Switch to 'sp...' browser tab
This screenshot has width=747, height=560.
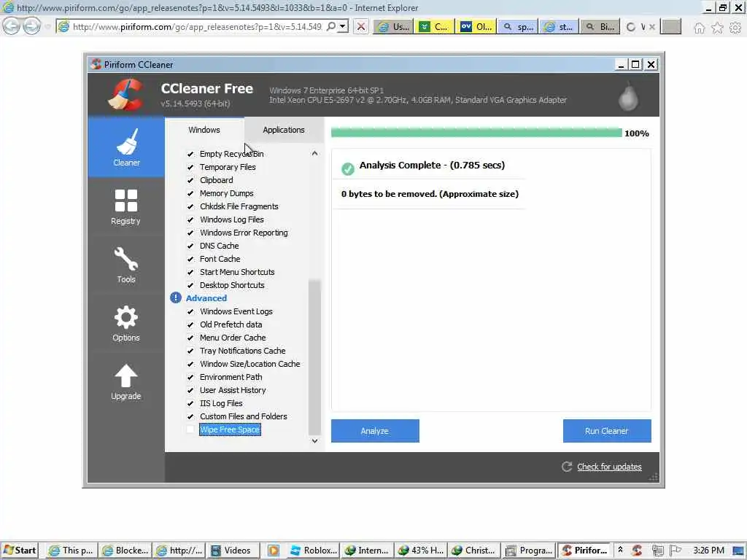tap(517, 27)
